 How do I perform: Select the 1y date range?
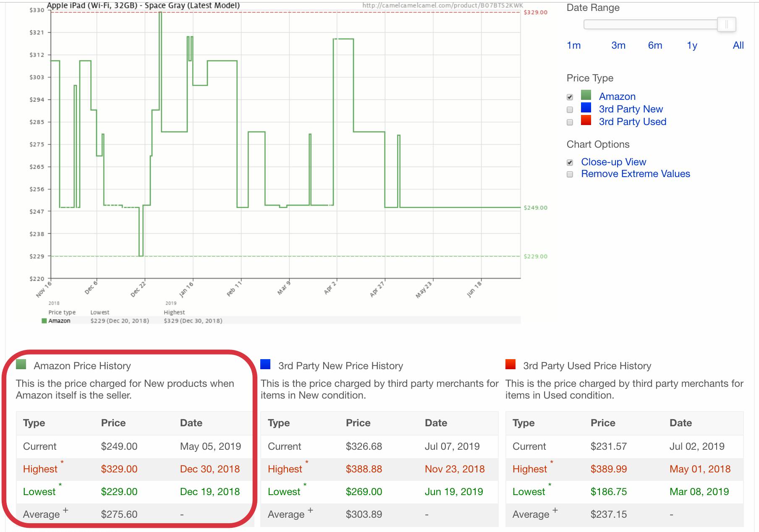pyautogui.click(x=692, y=45)
